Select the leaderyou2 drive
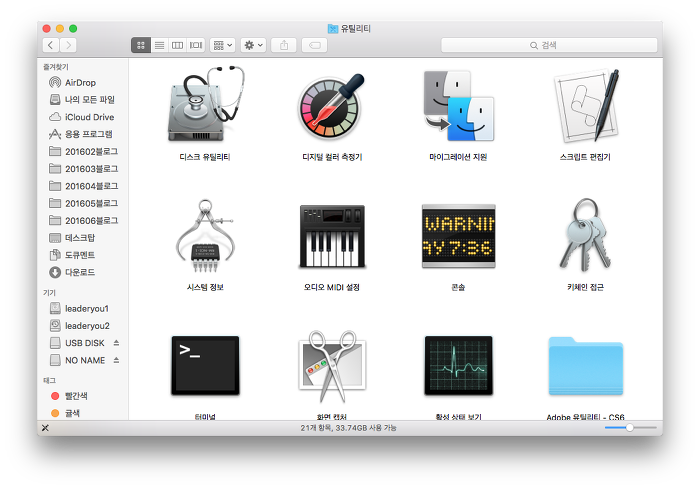Screen dimensions: 700x489 [80, 326]
